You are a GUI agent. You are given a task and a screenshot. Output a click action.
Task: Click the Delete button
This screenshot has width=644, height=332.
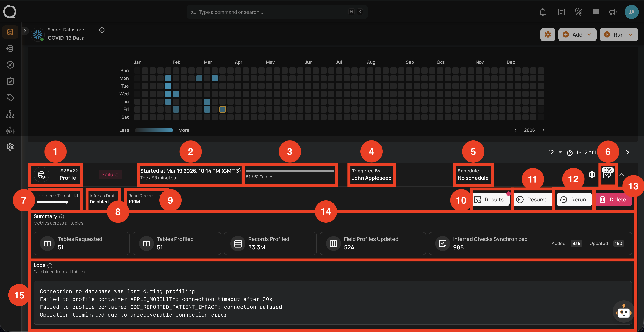614,200
